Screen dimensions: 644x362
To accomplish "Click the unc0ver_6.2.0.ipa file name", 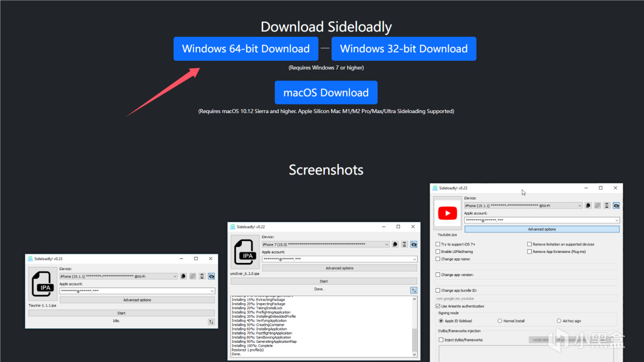I will point(246,274).
